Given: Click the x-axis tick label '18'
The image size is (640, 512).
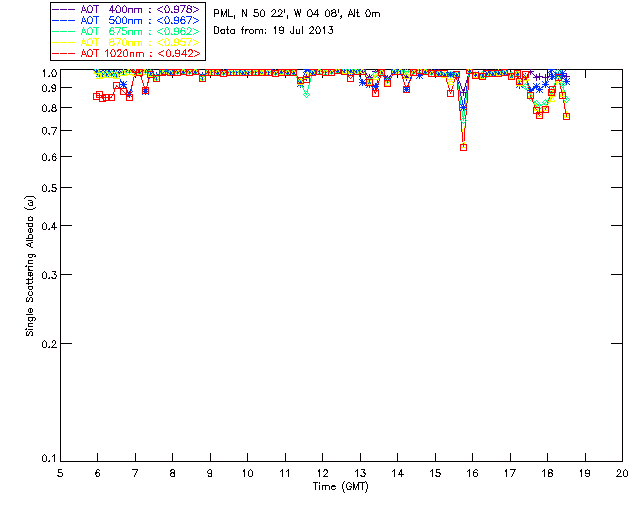Looking at the screenshot, I should tap(547, 473).
